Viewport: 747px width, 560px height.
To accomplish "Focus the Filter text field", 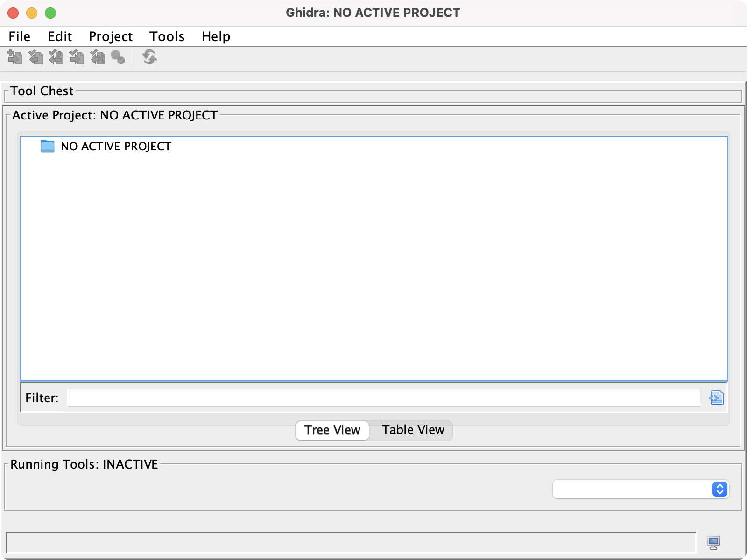I will point(384,398).
